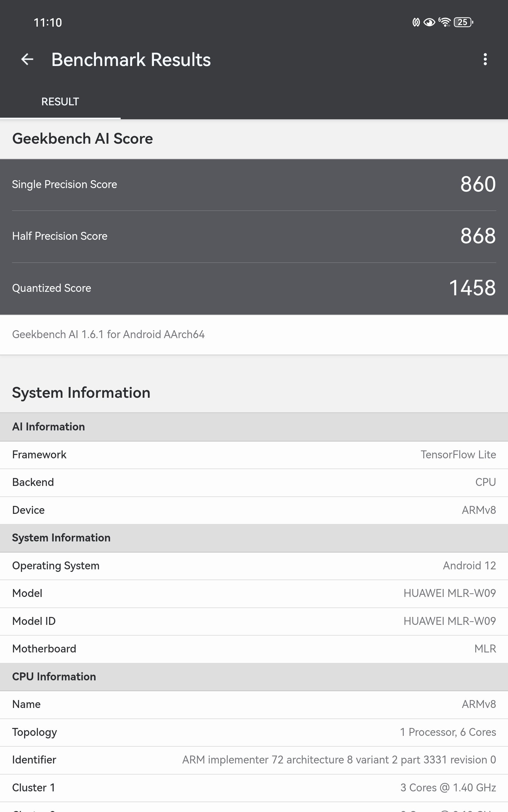Select the Device row label
Screen dimensions: 508x812
[29, 510]
